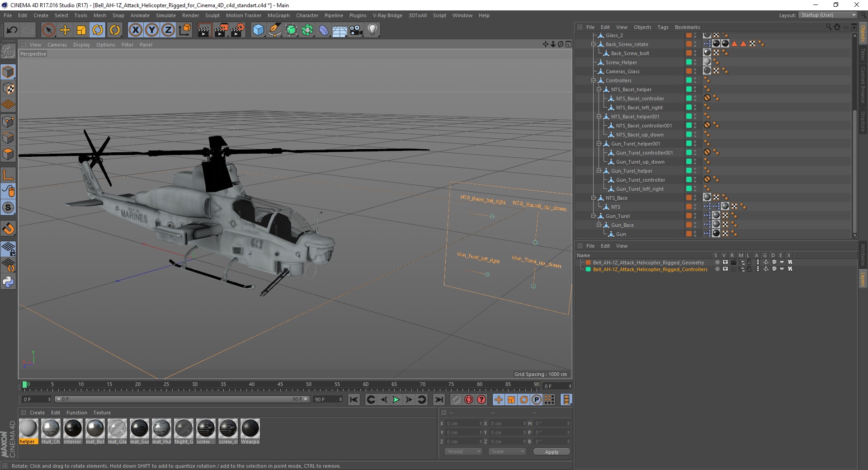This screenshot has height=470, width=868.
Task: Open material manager Texture menu
Action: 102,413
